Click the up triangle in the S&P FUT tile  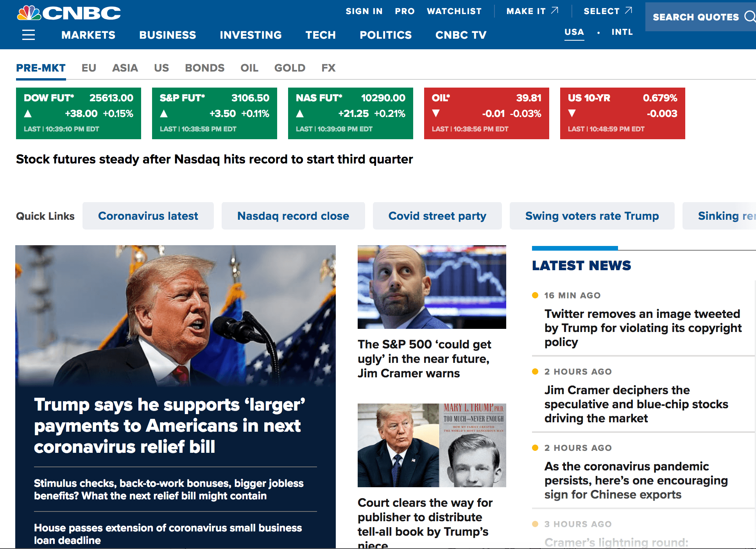coord(164,114)
